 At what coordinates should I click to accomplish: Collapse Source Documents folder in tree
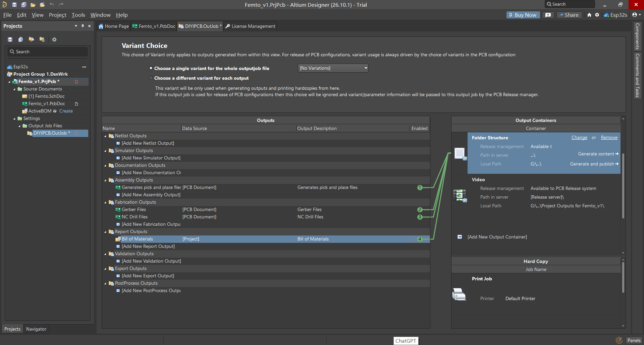pyautogui.click(x=14, y=89)
